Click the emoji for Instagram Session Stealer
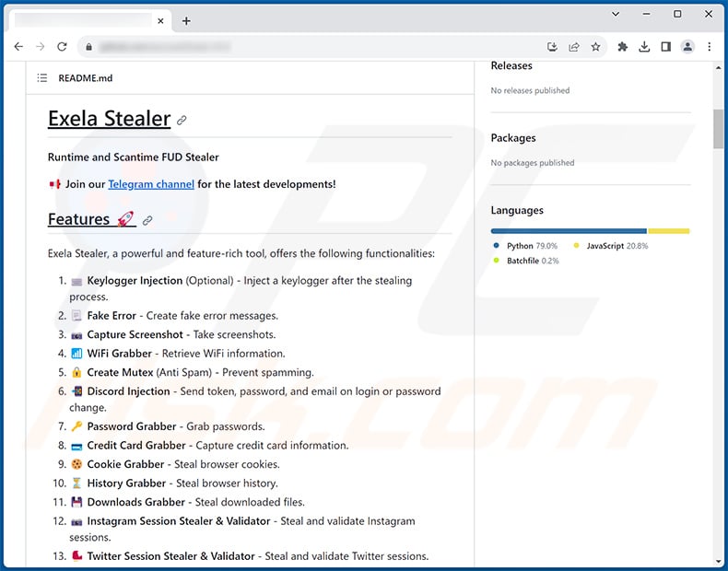The width and height of the screenshot is (728, 571). click(x=76, y=522)
